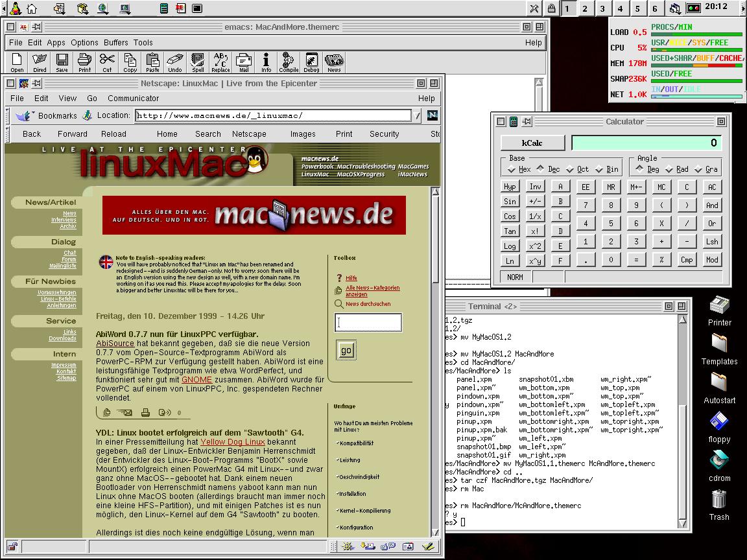747x560 pixels.
Task: Select Bin base in the calculator
Action: [x=606, y=169]
